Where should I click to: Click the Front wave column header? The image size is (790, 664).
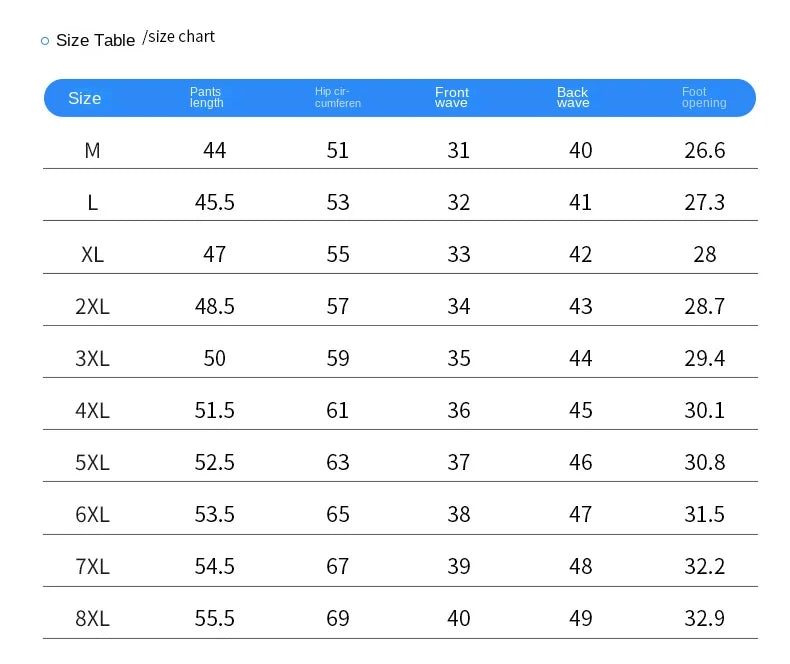(x=452, y=97)
